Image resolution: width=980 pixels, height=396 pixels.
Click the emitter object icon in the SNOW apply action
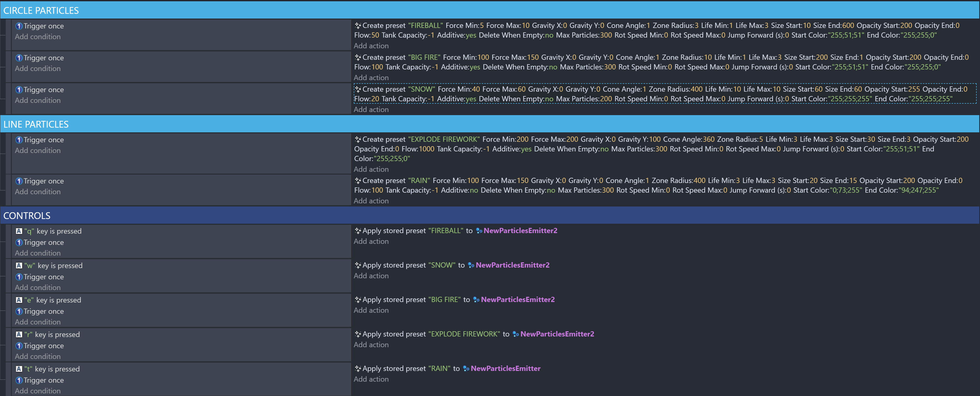471,265
